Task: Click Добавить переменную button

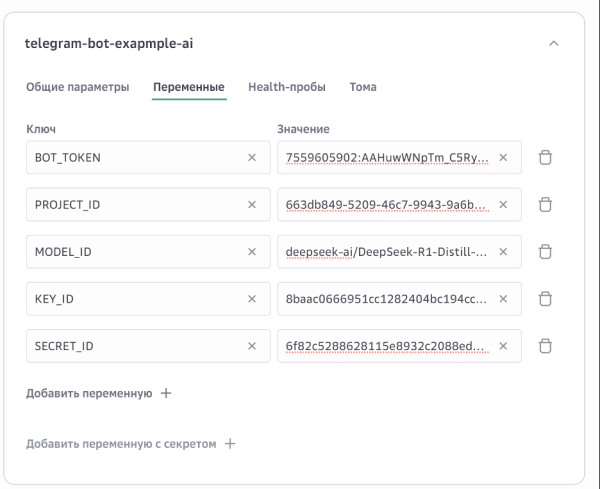Action: click(98, 394)
